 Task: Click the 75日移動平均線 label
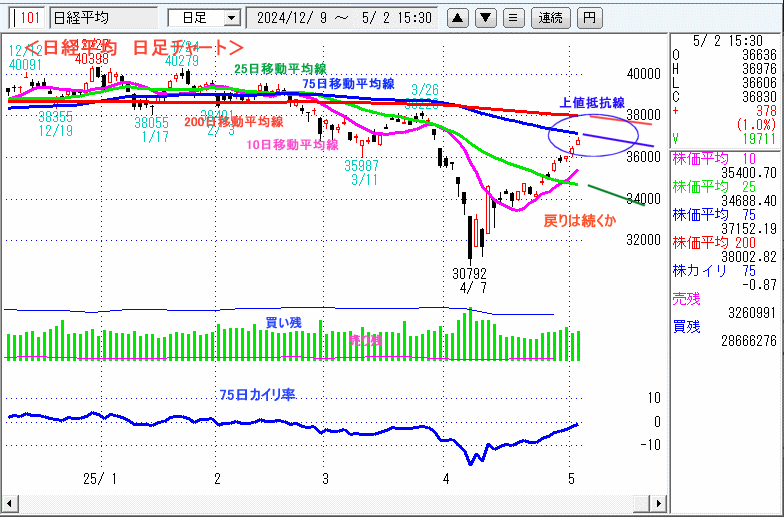(x=348, y=84)
